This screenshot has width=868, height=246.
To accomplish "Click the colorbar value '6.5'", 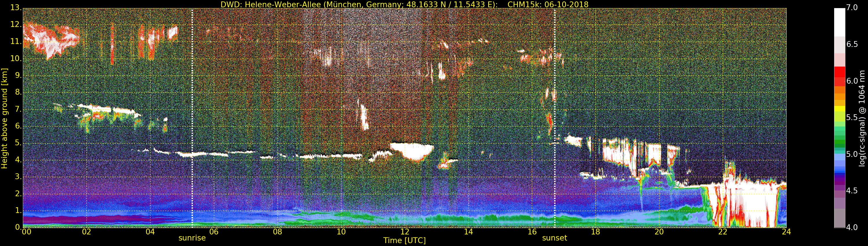I will point(852,45).
